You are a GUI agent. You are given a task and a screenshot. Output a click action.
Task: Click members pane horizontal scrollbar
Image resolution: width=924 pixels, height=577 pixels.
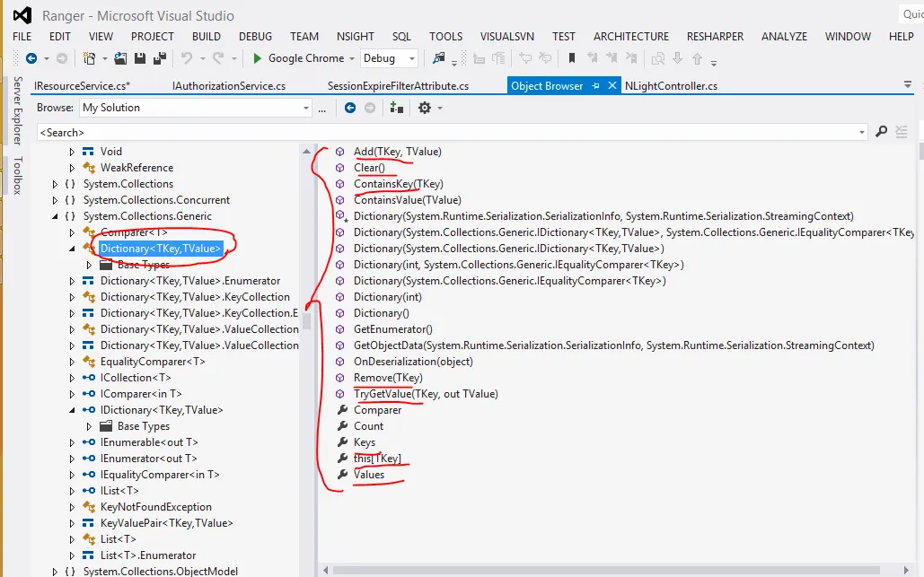tap(607, 570)
